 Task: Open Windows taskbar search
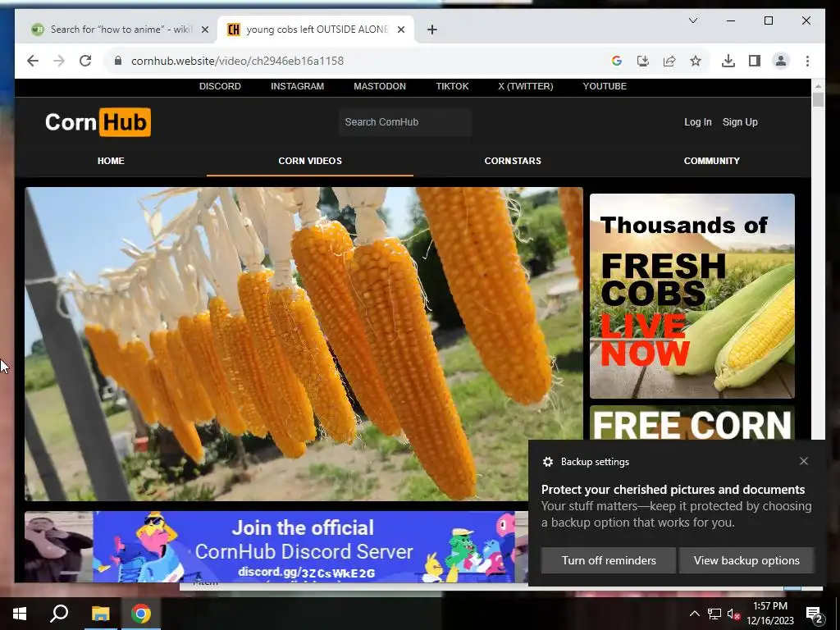click(59, 614)
